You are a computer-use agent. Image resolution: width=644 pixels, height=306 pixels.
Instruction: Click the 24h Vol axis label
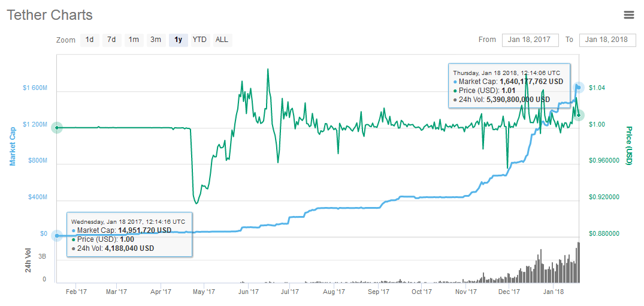(x=28, y=260)
